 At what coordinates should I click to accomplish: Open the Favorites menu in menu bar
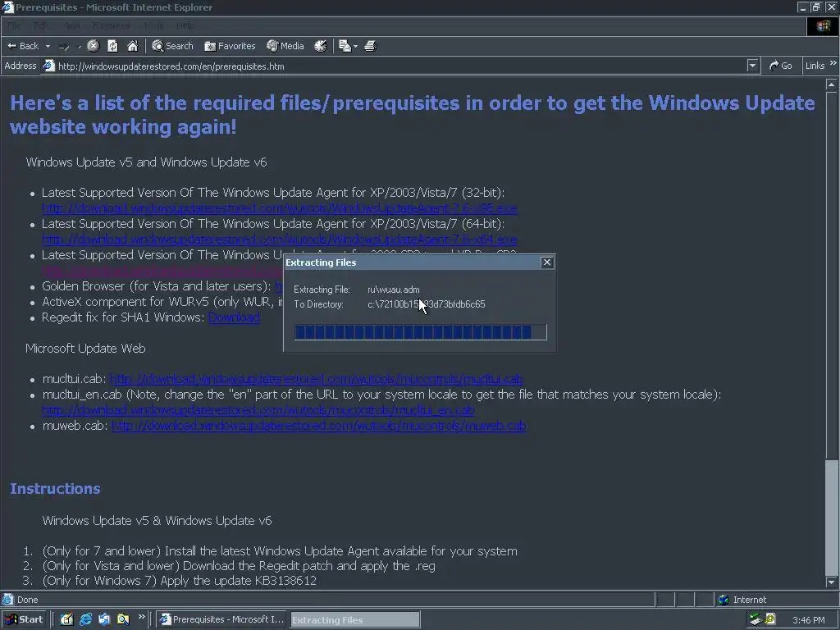click(x=111, y=25)
